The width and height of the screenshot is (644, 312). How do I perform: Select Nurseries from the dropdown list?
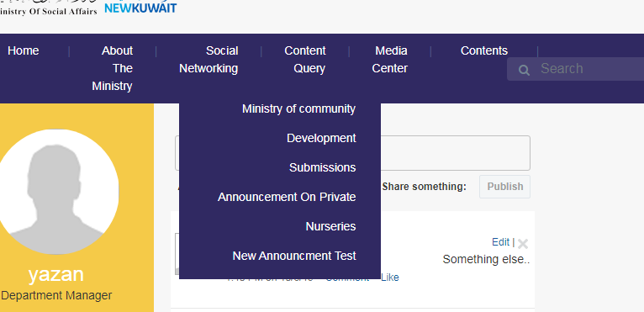click(x=330, y=226)
